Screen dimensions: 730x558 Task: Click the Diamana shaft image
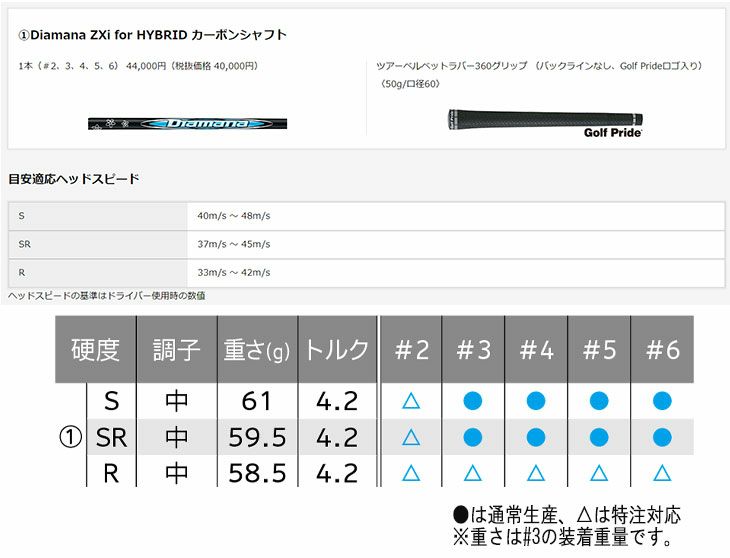click(187, 124)
